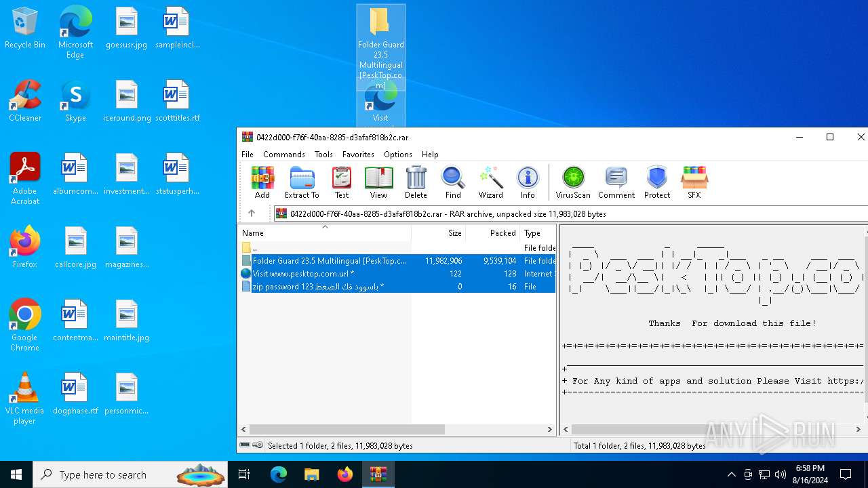Open the volume control in tray
Image resolution: width=868 pixels, height=488 pixels.
coord(781,474)
